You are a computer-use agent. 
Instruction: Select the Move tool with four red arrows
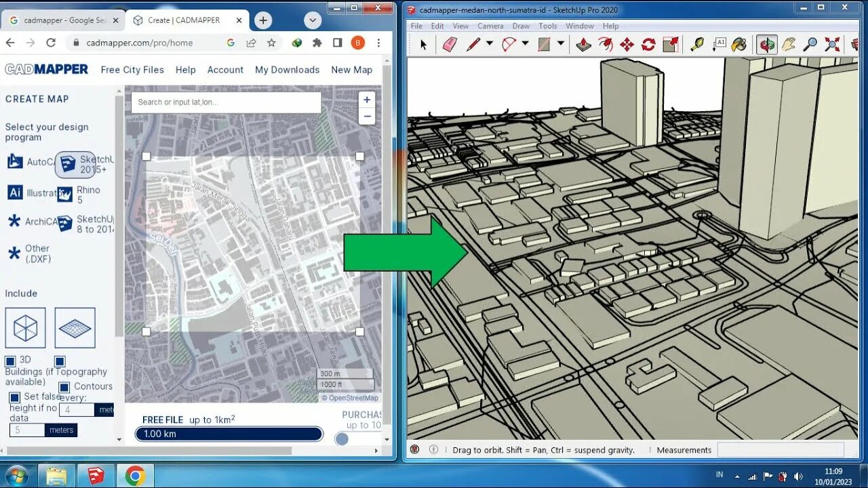627,45
